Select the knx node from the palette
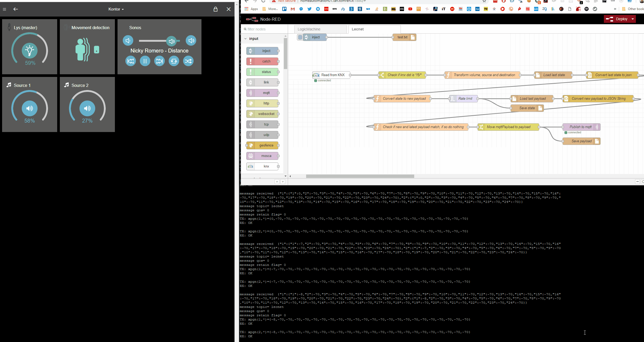644x342 pixels. [263, 166]
